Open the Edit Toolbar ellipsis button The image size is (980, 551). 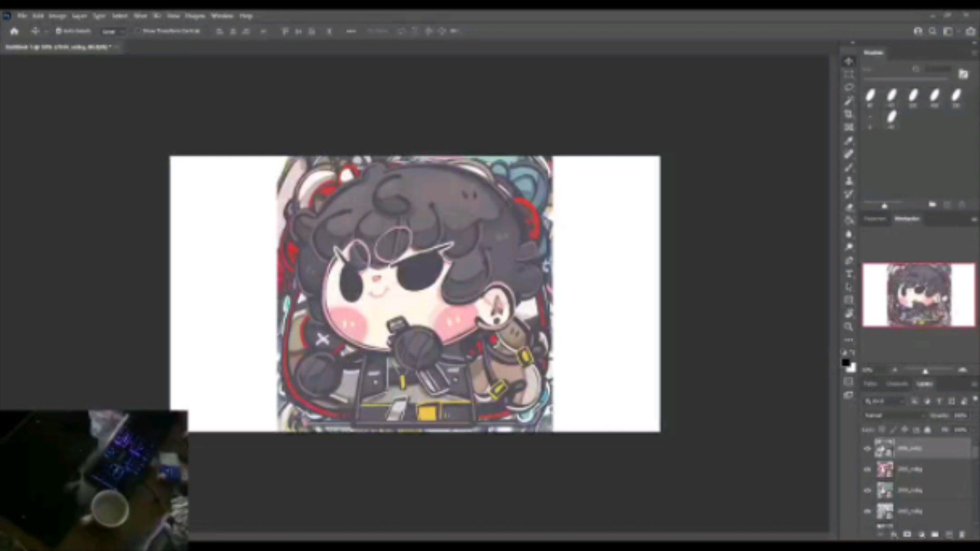[x=849, y=339]
